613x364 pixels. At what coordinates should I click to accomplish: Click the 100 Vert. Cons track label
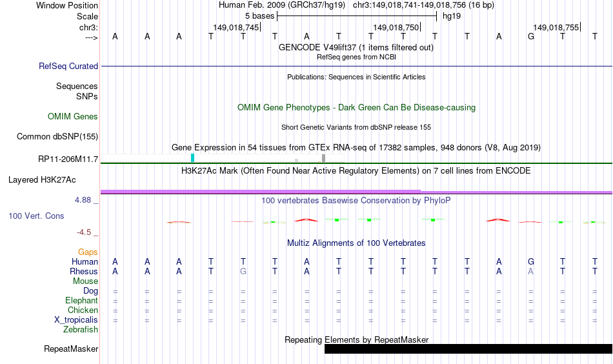coord(36,216)
